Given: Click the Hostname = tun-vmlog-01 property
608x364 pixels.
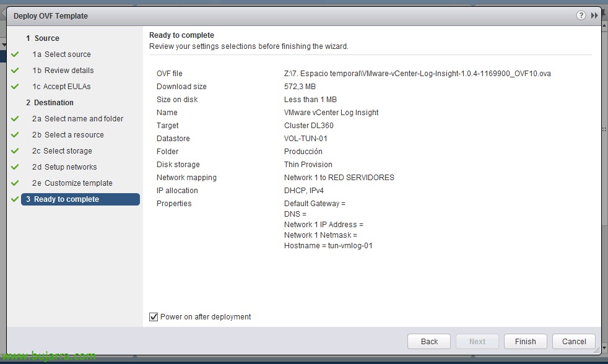Looking at the screenshot, I should [x=328, y=245].
